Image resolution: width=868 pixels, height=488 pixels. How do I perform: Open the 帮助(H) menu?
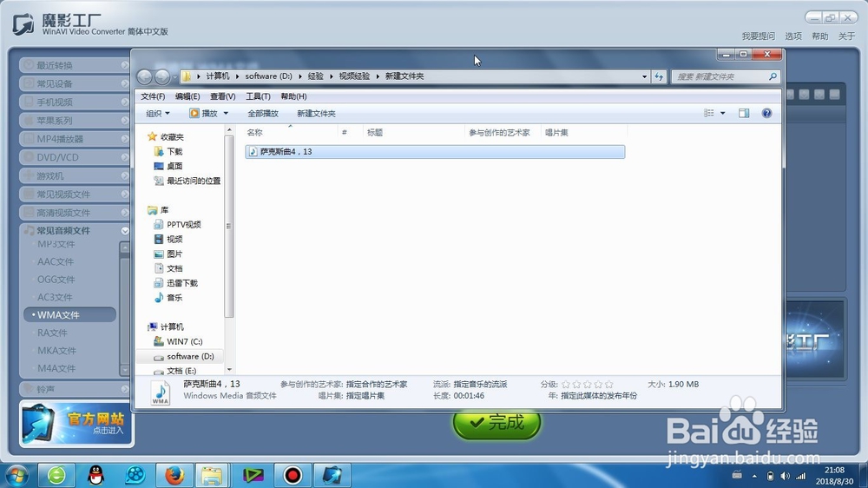pos(293,96)
